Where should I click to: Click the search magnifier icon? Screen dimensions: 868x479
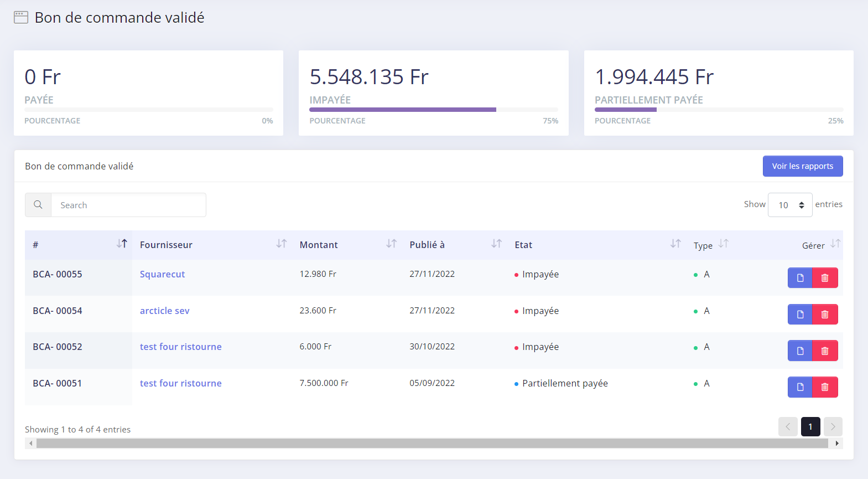[38, 205]
